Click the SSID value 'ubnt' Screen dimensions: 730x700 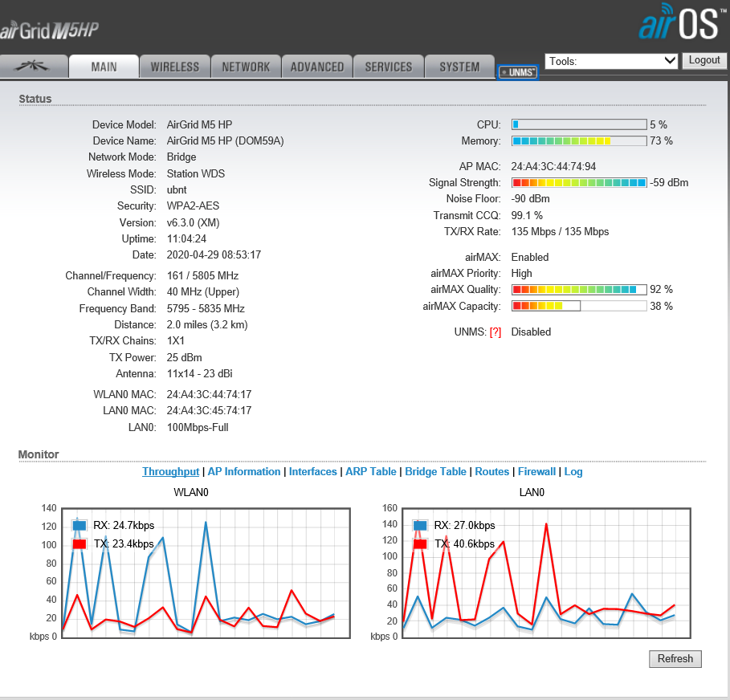tap(177, 189)
